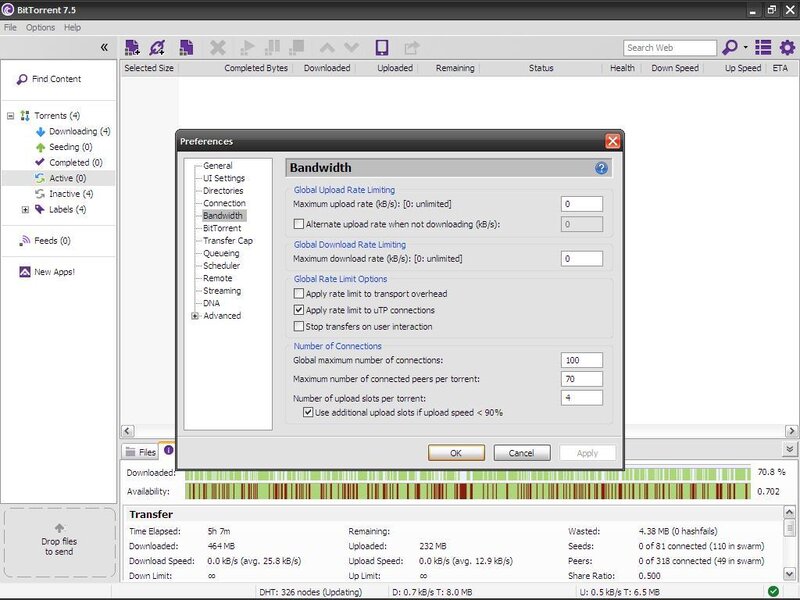
Task: Click Add Torrent from URL icon
Action: coord(157,47)
